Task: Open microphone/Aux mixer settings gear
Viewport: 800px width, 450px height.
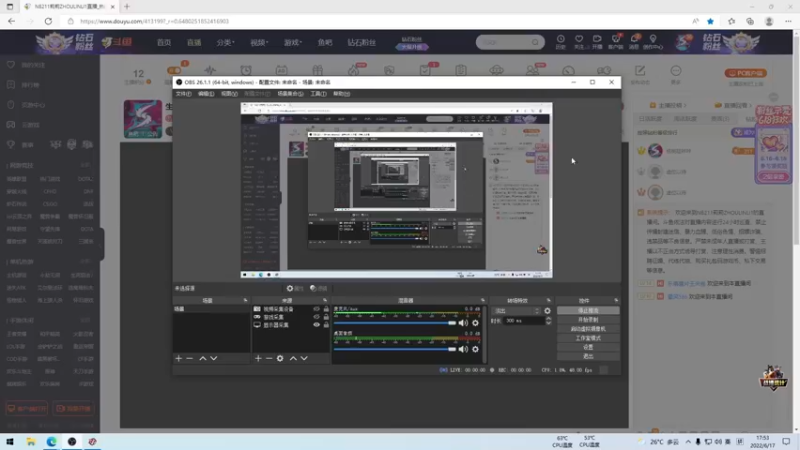Action: pos(476,323)
